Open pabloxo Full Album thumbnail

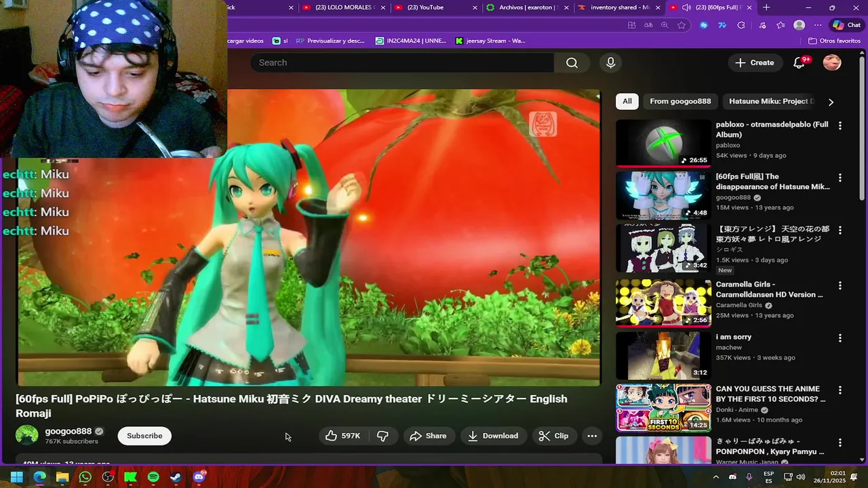click(663, 143)
